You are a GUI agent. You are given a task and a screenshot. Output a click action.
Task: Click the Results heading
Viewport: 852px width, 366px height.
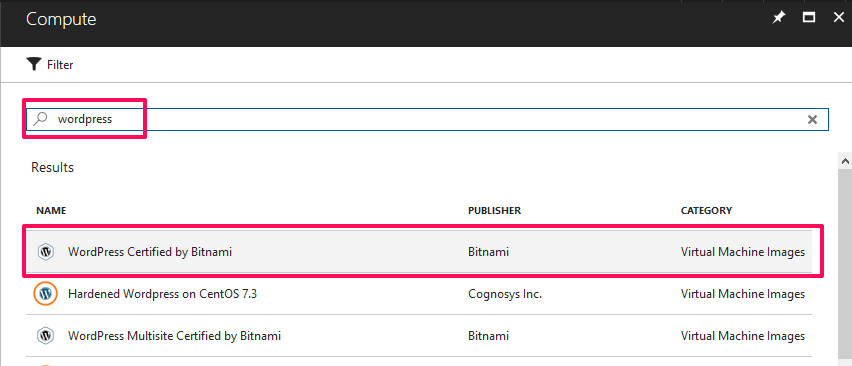click(x=52, y=167)
